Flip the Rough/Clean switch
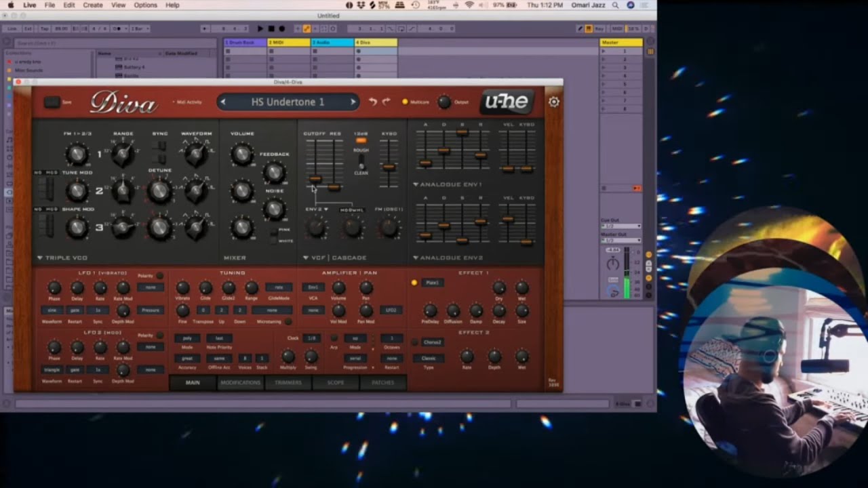 pyautogui.click(x=361, y=161)
